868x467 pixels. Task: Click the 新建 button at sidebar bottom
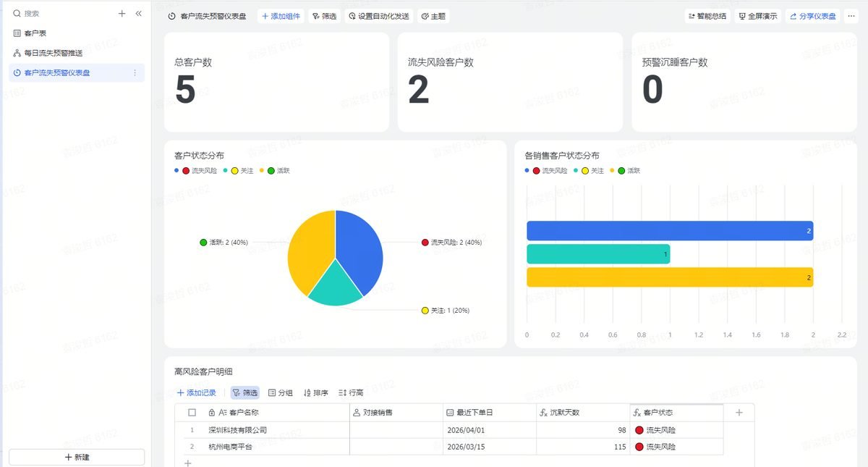(x=77, y=457)
